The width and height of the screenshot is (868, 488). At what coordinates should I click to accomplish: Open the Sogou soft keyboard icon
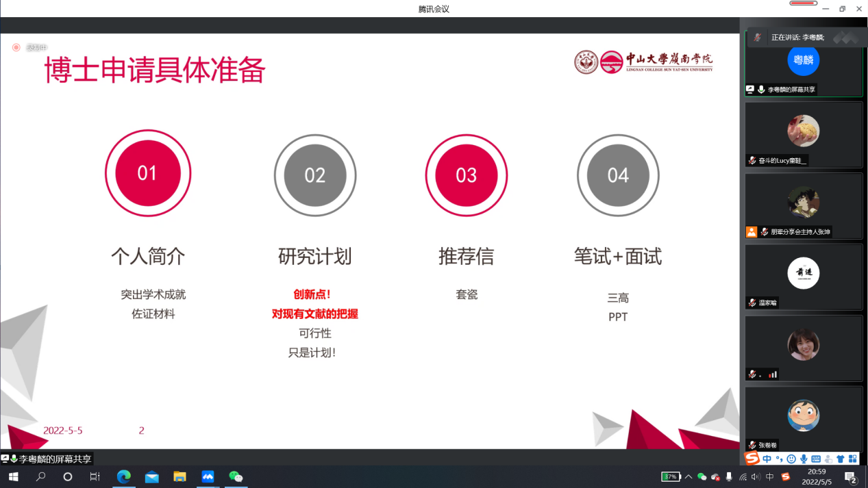click(x=815, y=459)
